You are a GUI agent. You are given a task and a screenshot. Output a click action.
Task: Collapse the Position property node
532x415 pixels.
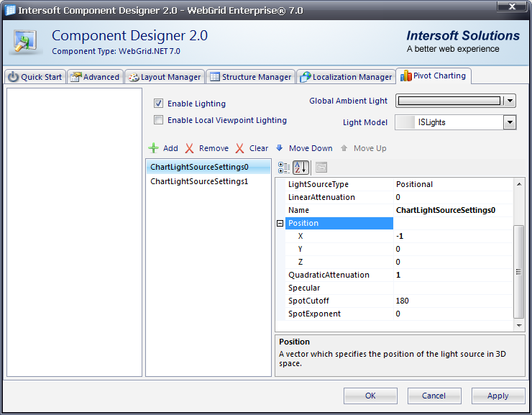pos(280,224)
